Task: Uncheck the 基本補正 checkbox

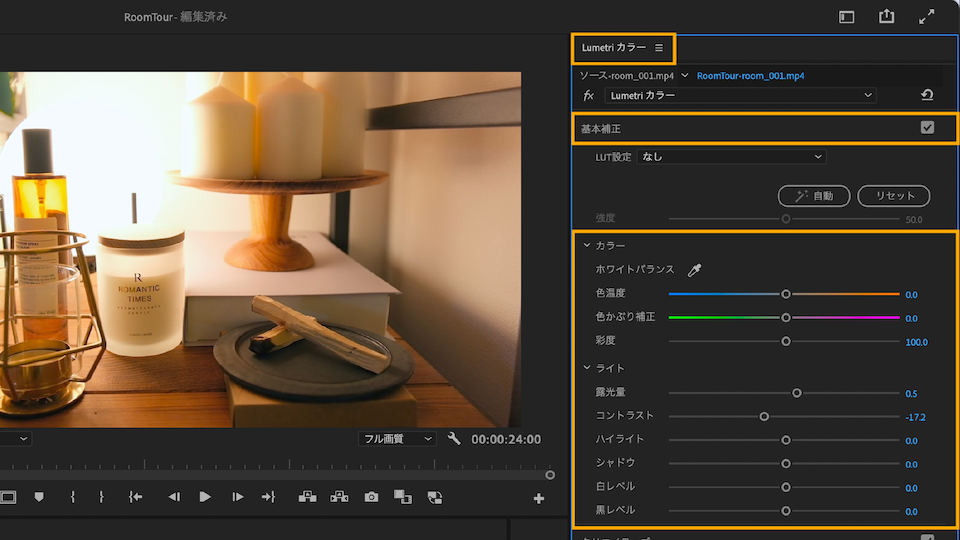Action: (x=928, y=127)
